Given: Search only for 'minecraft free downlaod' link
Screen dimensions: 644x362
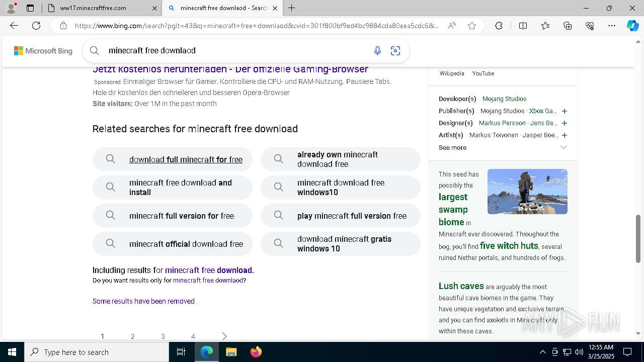Looking at the screenshot, I should 208,281.
